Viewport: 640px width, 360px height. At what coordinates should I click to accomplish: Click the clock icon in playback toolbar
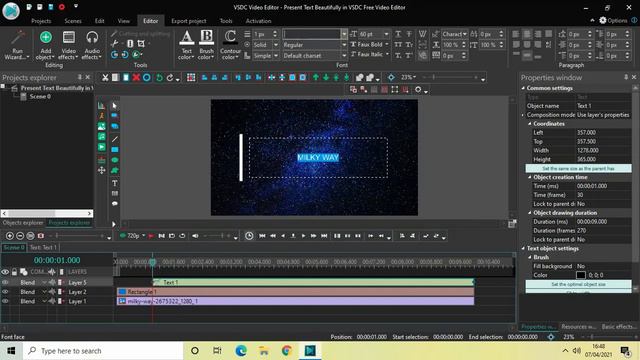point(249,236)
